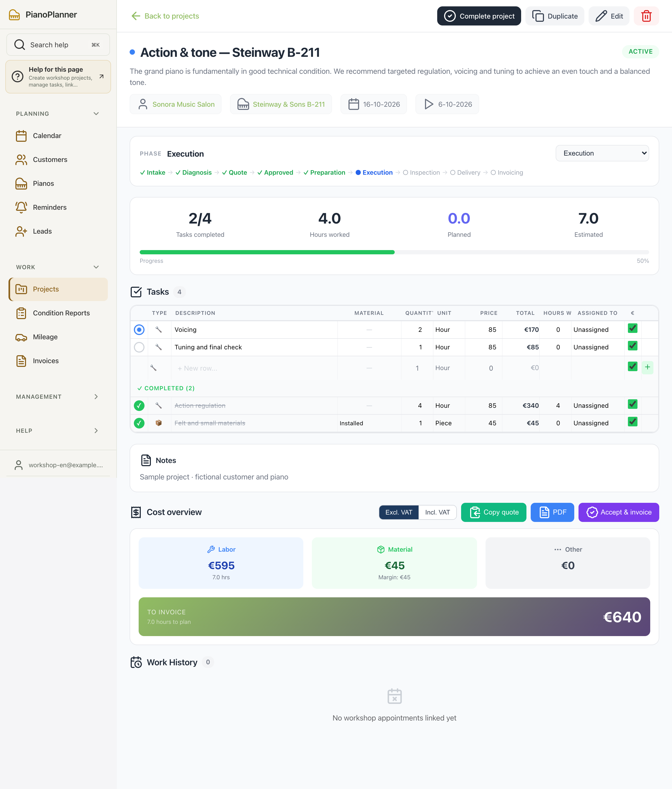The height and width of the screenshot is (789, 672).
Task: Toggle billable checkbox on Action regulation row
Action: click(632, 404)
